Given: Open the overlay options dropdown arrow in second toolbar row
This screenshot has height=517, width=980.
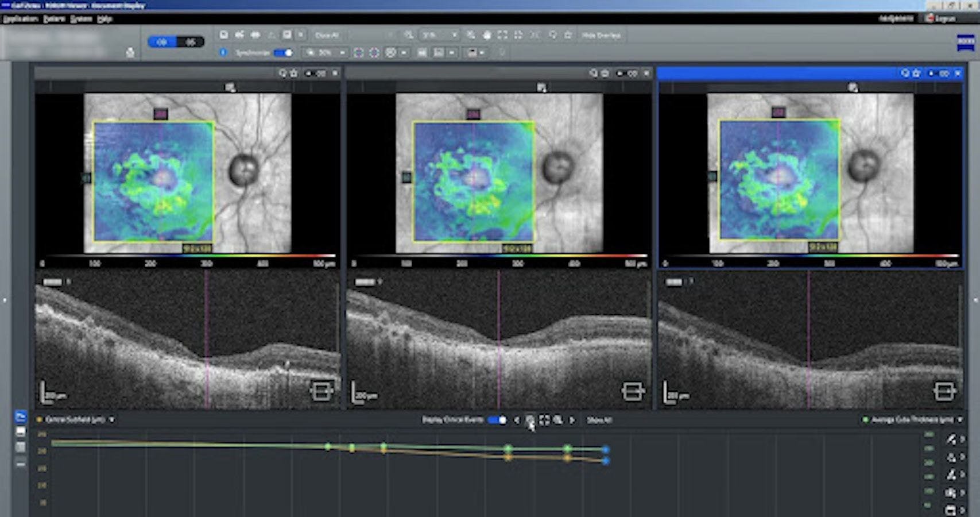Looking at the screenshot, I should point(404,52).
